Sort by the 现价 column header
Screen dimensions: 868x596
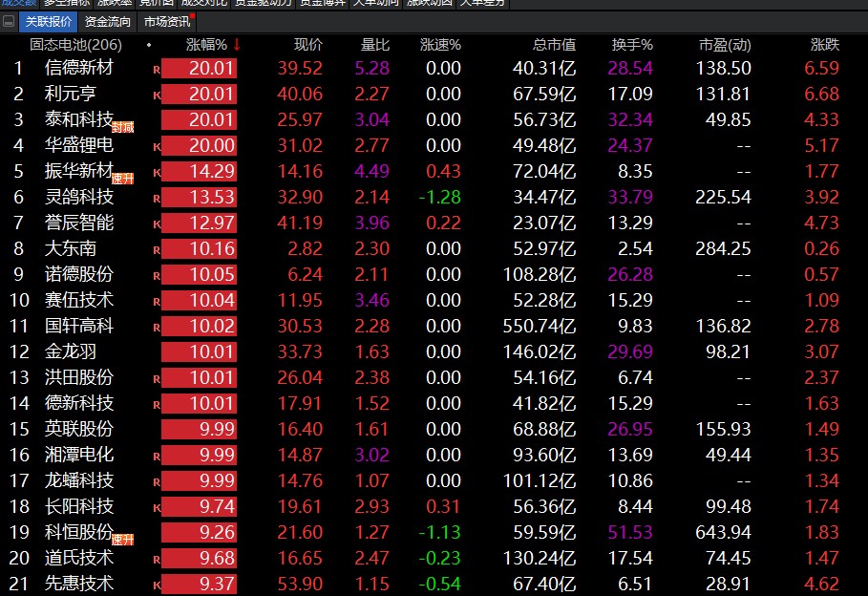308,44
